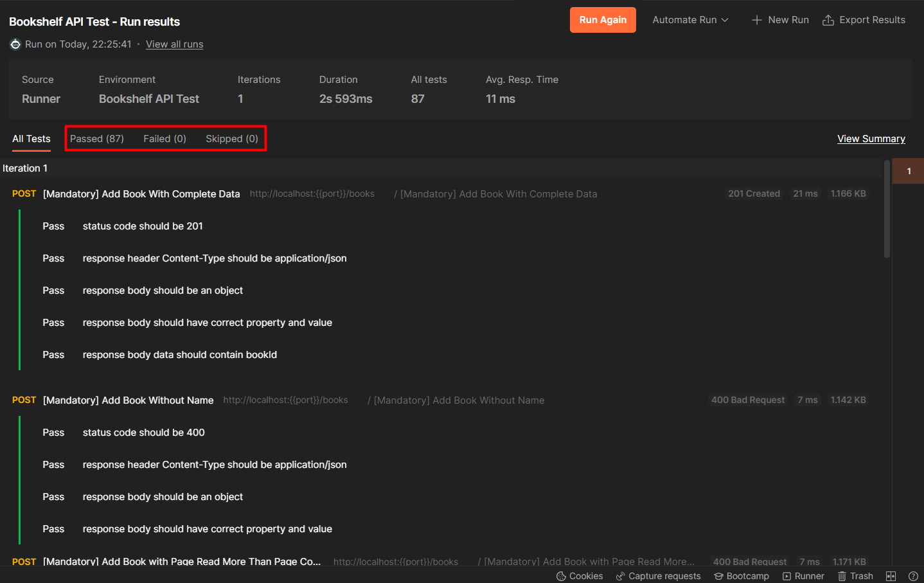Viewport: 924px width, 583px height.
Task: Switch to the Skipped (0) tab
Action: (x=232, y=138)
